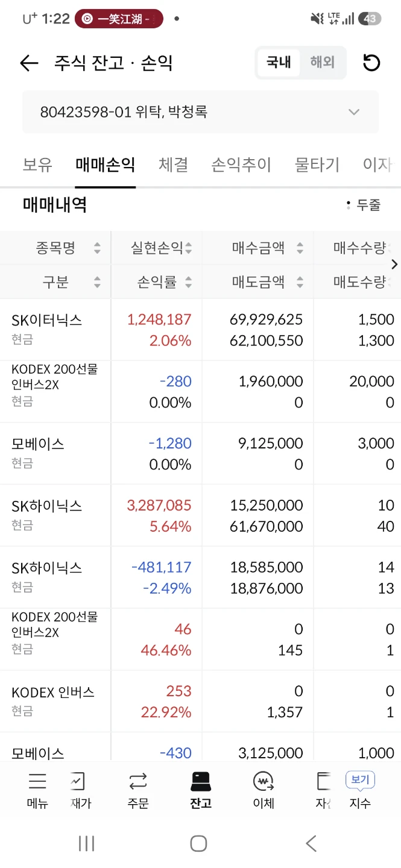The image size is (401, 868).
Task: Sort by 매도수량 column
Action: 359,281
